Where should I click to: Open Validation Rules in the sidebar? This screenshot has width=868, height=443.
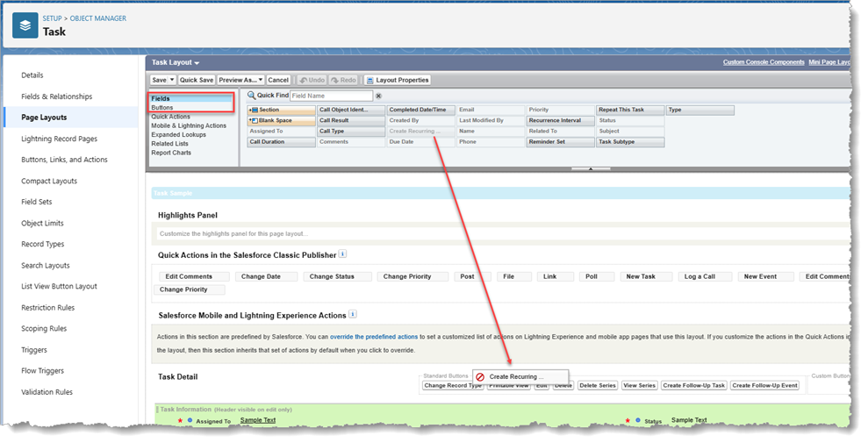[x=47, y=392]
